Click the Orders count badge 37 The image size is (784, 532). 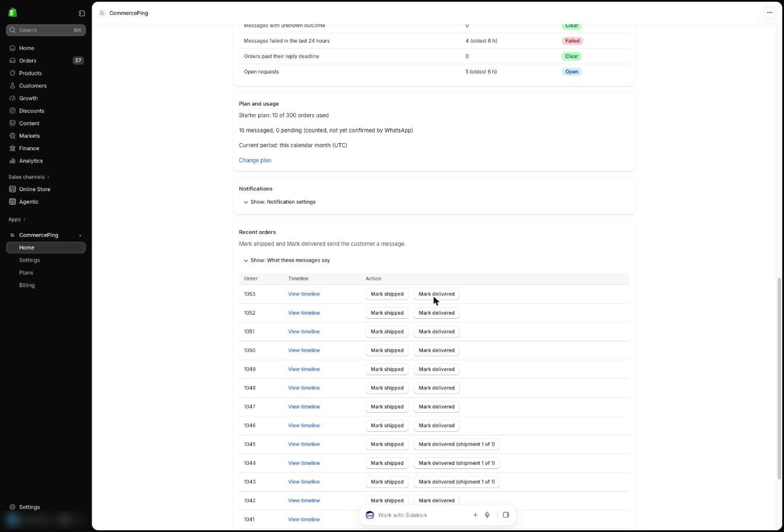(x=78, y=61)
